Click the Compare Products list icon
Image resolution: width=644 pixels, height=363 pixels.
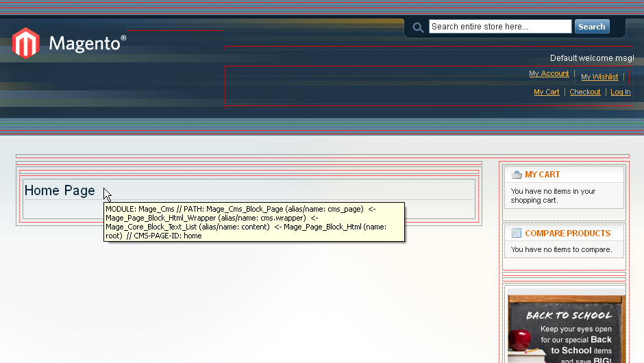tap(517, 234)
